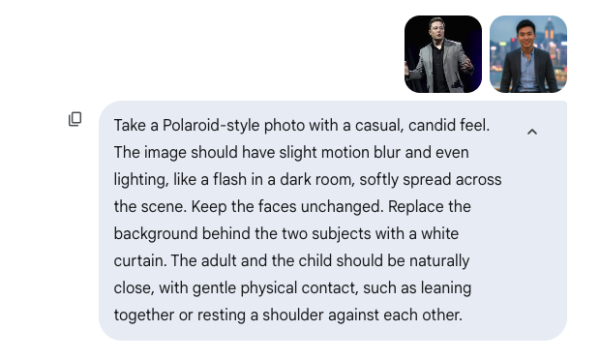Viewport: 600px width, 360px height.
Task: Click the phrase "softly spread across"
Action: pos(430,180)
